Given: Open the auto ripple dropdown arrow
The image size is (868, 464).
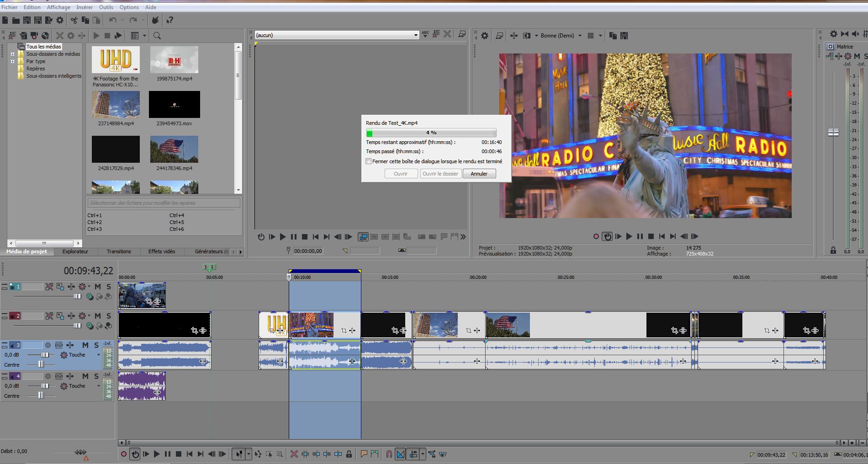Looking at the screenshot, I should tap(423, 454).
